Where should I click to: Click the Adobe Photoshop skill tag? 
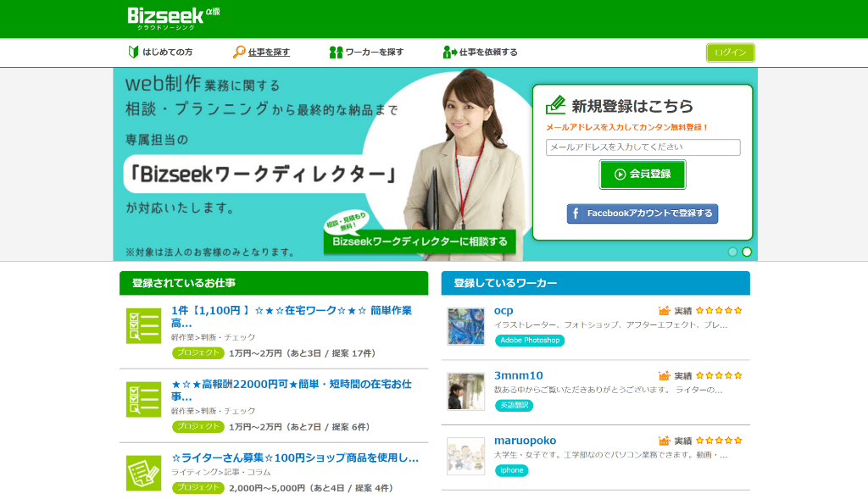click(530, 341)
